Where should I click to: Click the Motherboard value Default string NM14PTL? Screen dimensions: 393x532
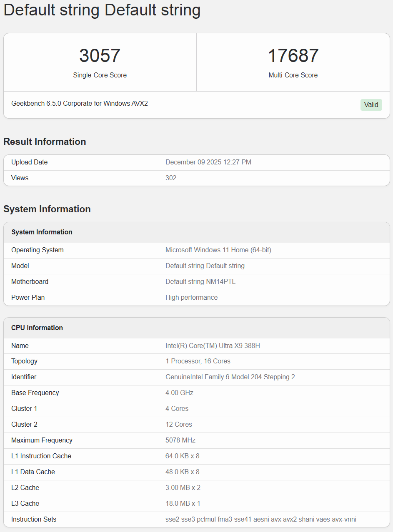tap(200, 282)
